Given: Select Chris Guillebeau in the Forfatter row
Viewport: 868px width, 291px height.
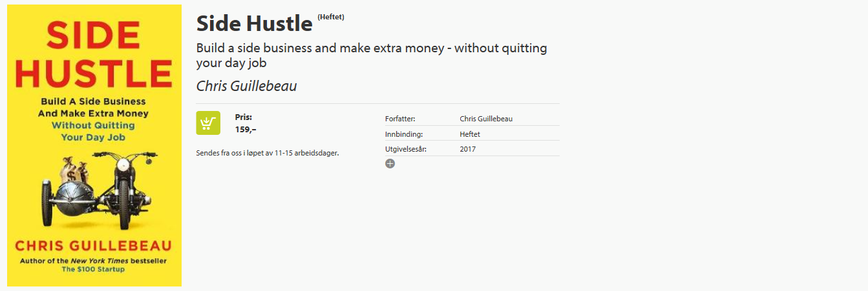Looking at the screenshot, I should click(x=486, y=119).
